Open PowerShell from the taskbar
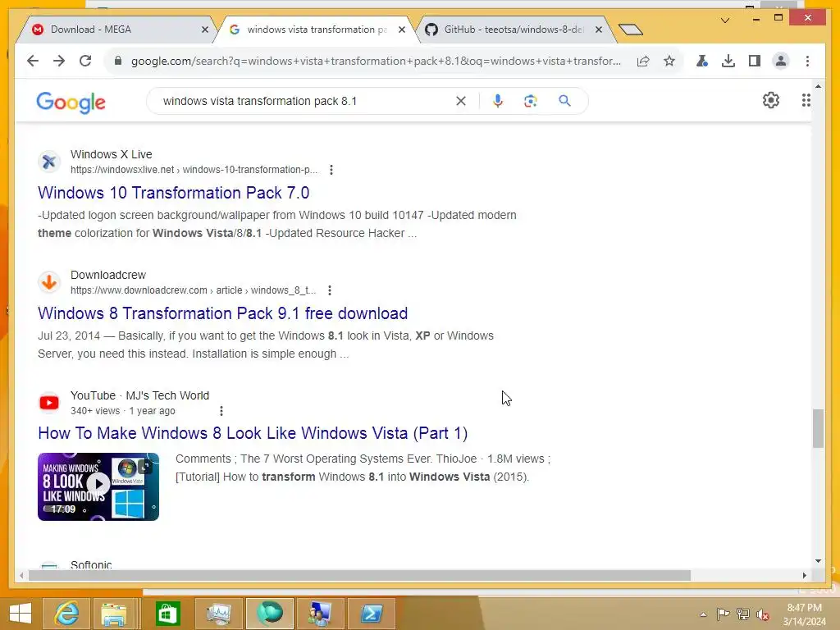The height and width of the screenshot is (630, 840). pos(372,614)
